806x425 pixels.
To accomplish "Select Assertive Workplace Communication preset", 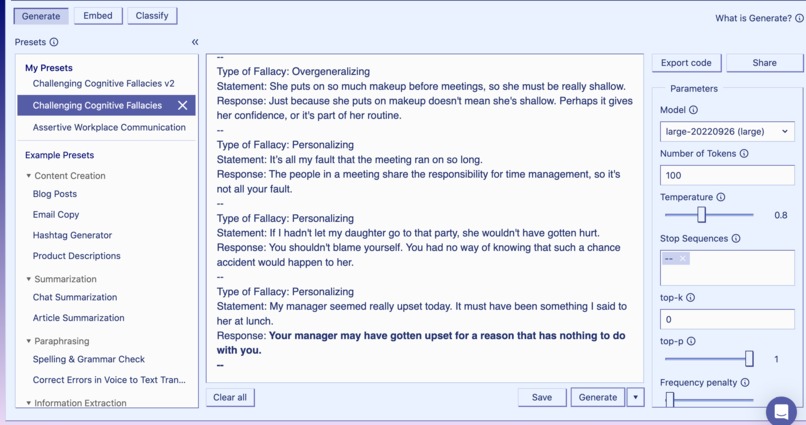I will [x=109, y=127].
